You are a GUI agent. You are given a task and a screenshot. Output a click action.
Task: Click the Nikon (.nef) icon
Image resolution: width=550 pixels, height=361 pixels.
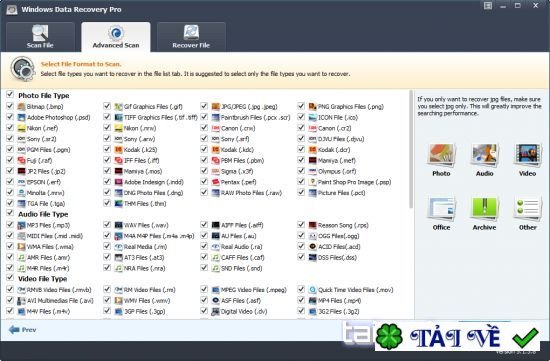(21, 128)
